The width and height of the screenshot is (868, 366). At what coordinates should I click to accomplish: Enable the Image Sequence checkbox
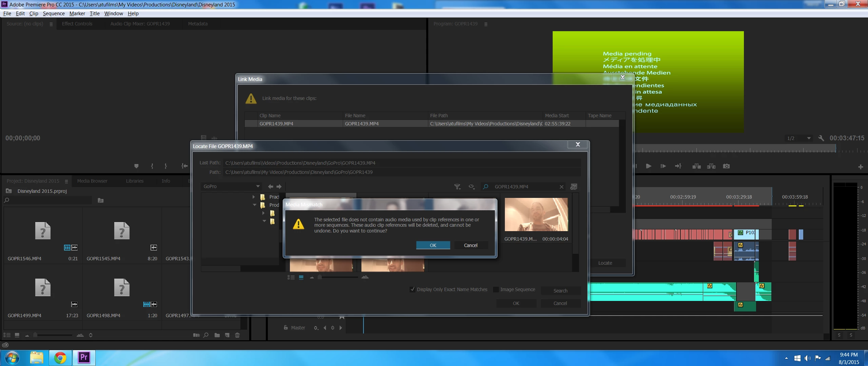point(496,289)
